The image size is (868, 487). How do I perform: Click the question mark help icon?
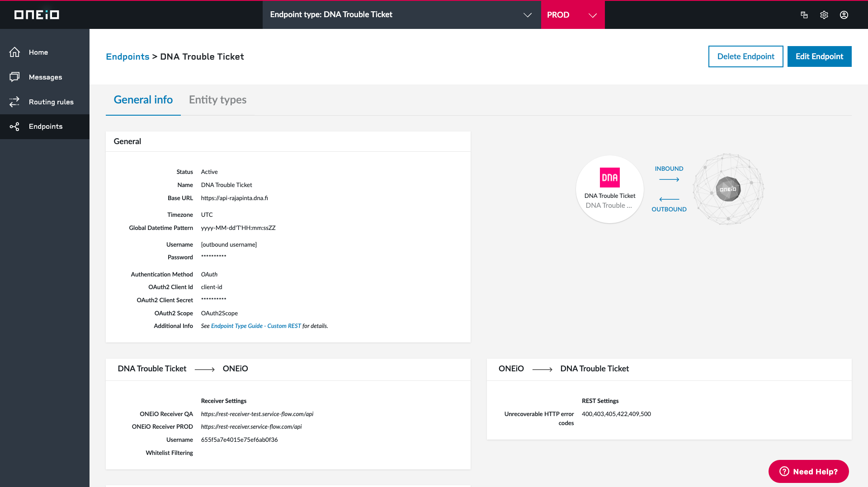[x=784, y=472]
